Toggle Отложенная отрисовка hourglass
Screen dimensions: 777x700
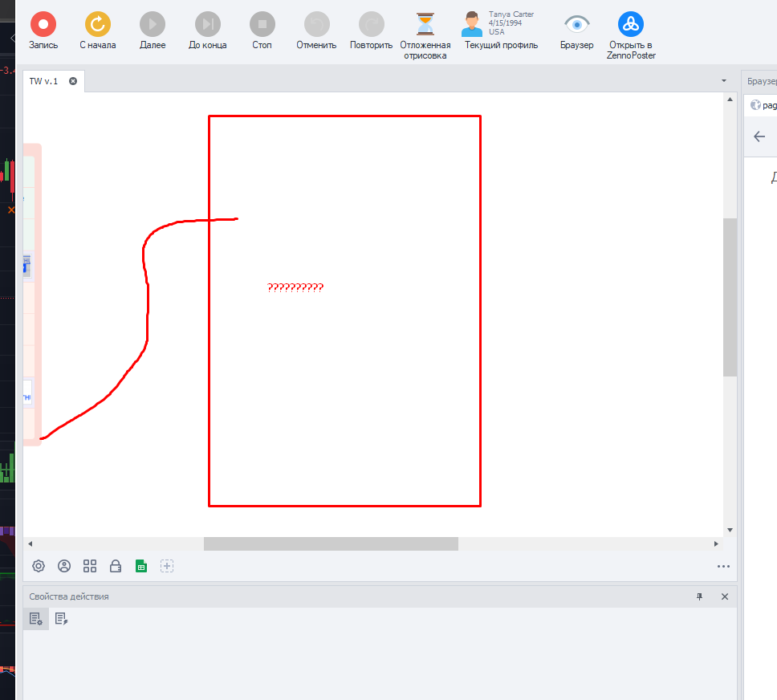(x=425, y=35)
